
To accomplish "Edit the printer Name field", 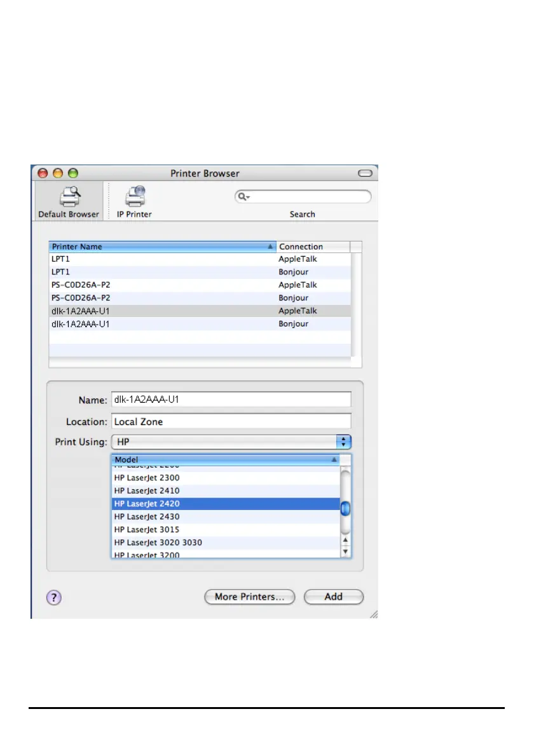I will click(231, 399).
